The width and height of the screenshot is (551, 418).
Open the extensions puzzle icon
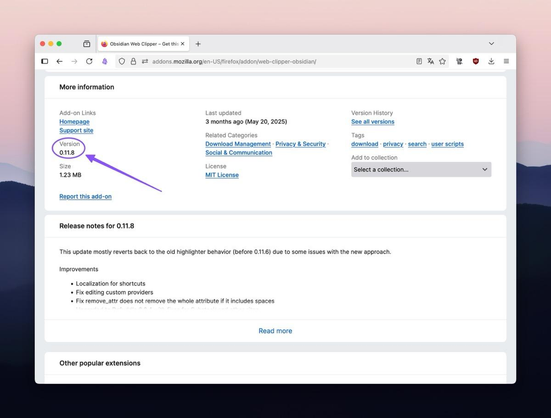pyautogui.click(x=459, y=61)
